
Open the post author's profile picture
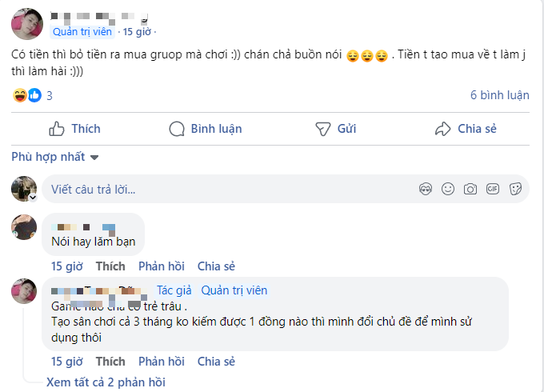26,24
